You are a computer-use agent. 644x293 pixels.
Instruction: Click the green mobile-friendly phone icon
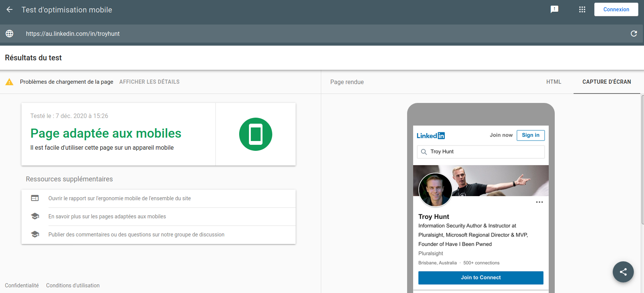pyautogui.click(x=256, y=134)
